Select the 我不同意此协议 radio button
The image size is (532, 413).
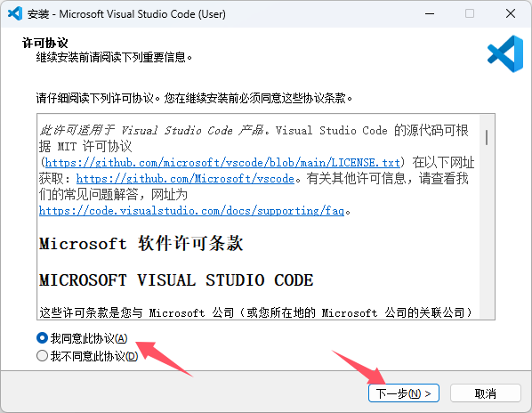tap(42, 356)
